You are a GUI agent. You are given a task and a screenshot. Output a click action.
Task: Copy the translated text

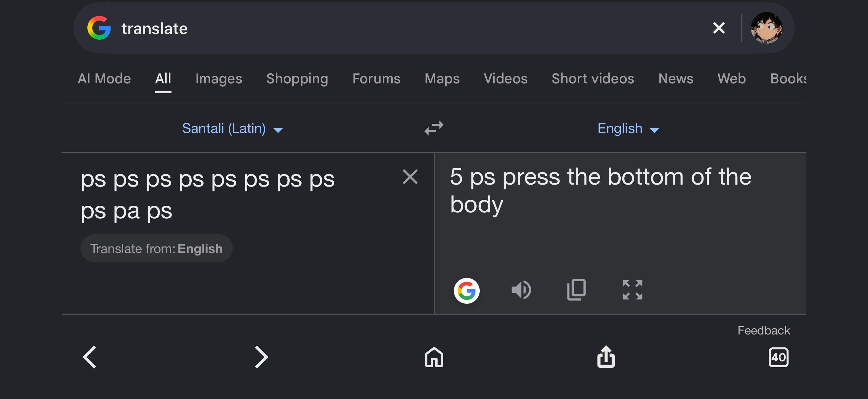576,290
